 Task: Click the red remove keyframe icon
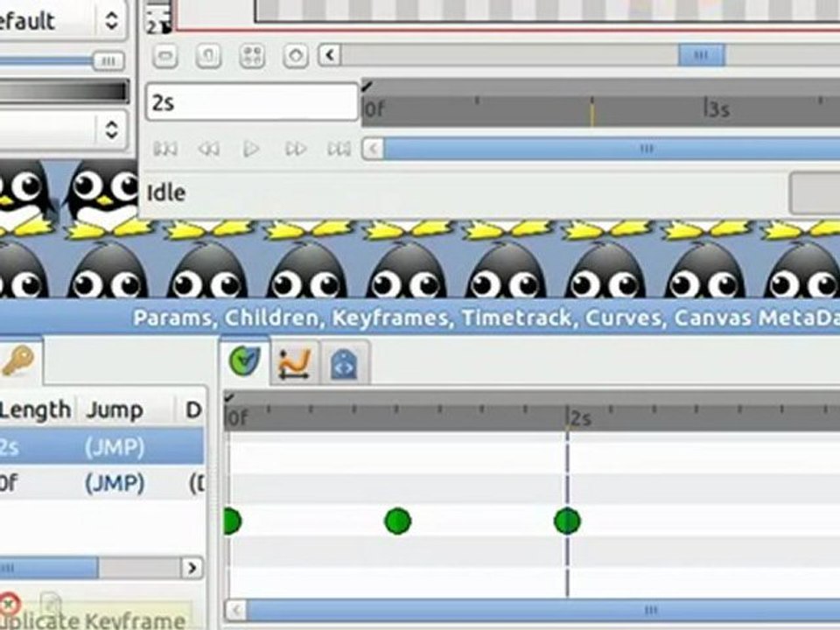pyautogui.click(x=9, y=604)
